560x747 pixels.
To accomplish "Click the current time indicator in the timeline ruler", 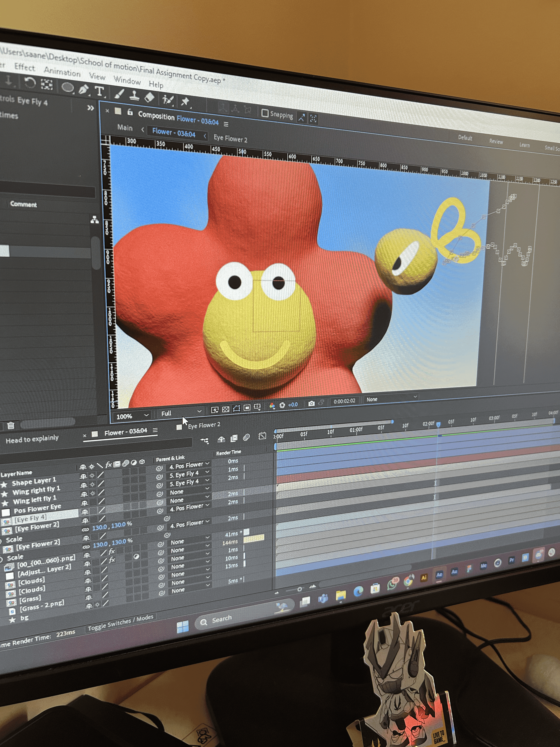I will [438, 424].
